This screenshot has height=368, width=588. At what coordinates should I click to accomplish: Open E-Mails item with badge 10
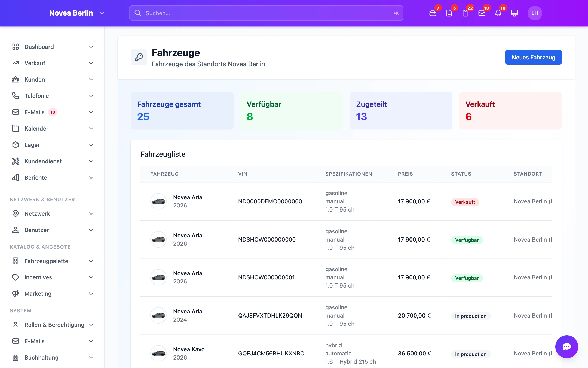(53, 112)
